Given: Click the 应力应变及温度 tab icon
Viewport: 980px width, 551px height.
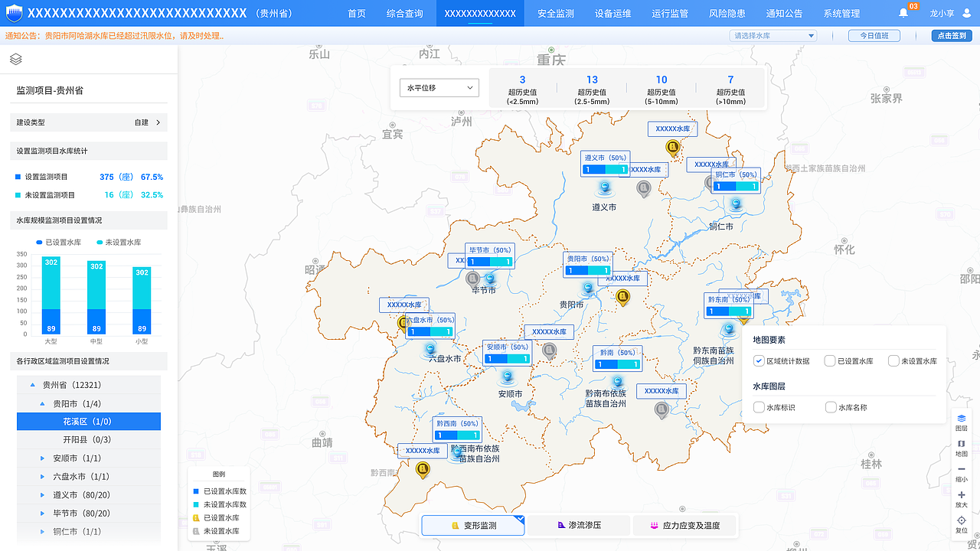Looking at the screenshot, I should pyautogui.click(x=655, y=526).
